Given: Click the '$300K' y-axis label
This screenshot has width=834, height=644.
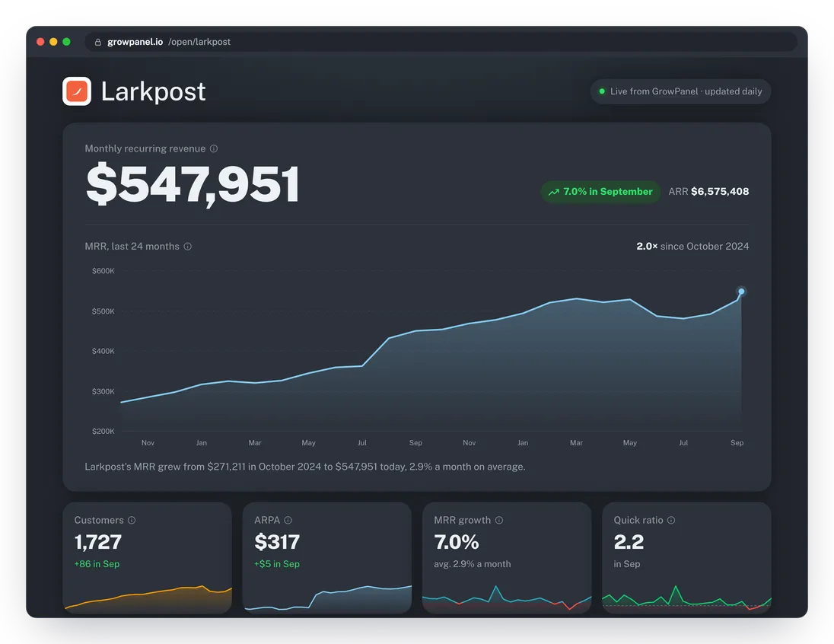Looking at the screenshot, I should pyautogui.click(x=103, y=392).
